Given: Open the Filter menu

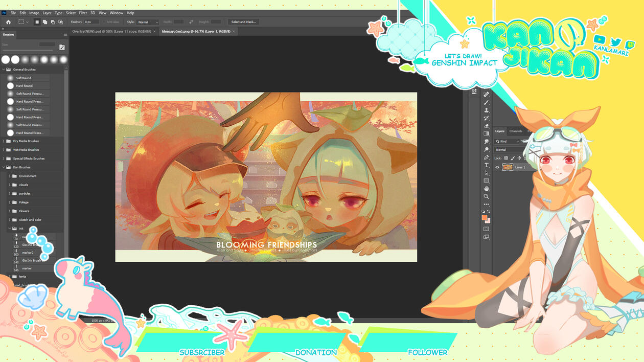Looking at the screenshot, I should pos(83,13).
